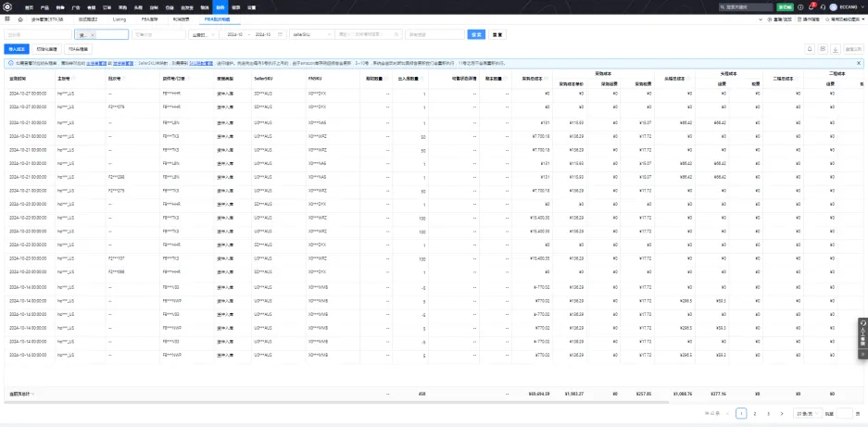Open the first dropdown left of the date range
The image size is (868, 427).
click(x=203, y=34)
